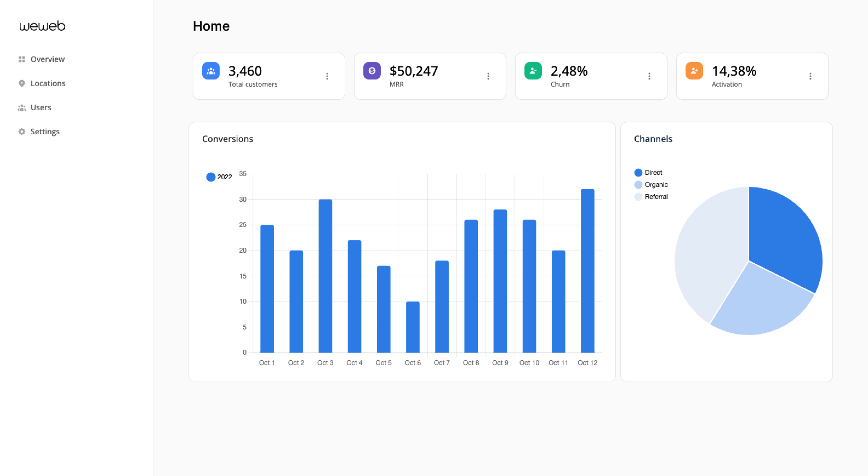The image size is (868, 476).
Task: Click the Home page heading
Action: [211, 26]
